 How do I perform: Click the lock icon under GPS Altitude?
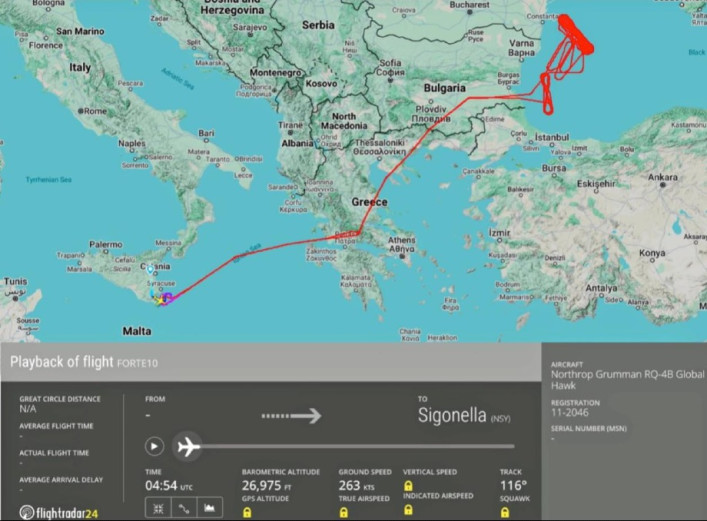pyautogui.click(x=247, y=512)
